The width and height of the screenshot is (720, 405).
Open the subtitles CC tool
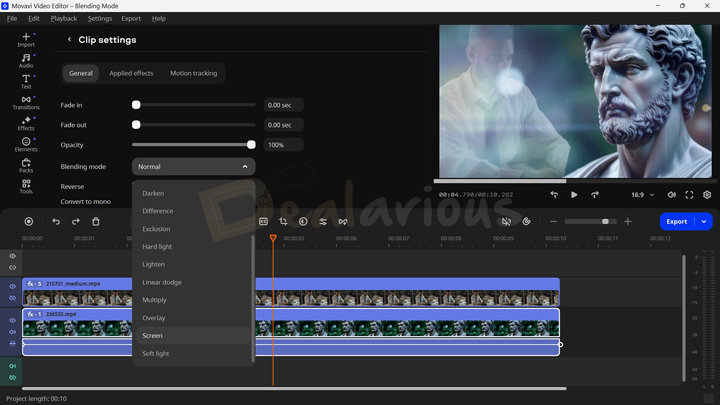(x=263, y=221)
